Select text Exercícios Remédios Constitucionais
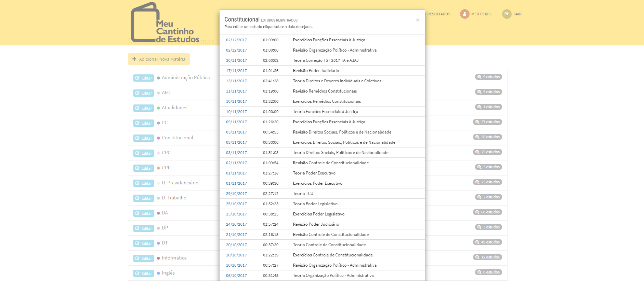Viewport: 644px width, 281px height. [x=327, y=101]
